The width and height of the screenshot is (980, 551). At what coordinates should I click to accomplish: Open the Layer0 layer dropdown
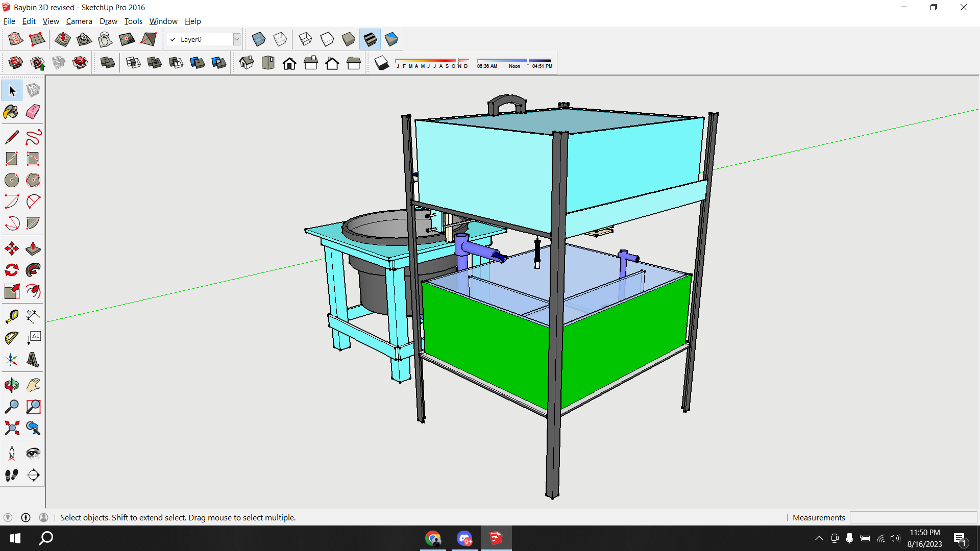(236, 39)
